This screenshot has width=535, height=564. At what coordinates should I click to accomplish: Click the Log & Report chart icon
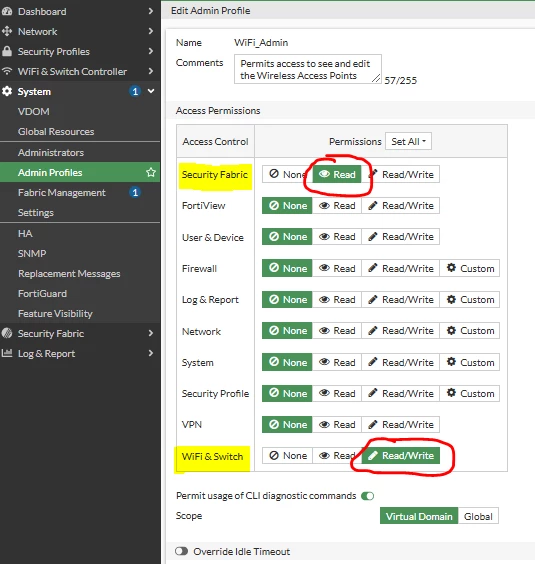[7, 353]
